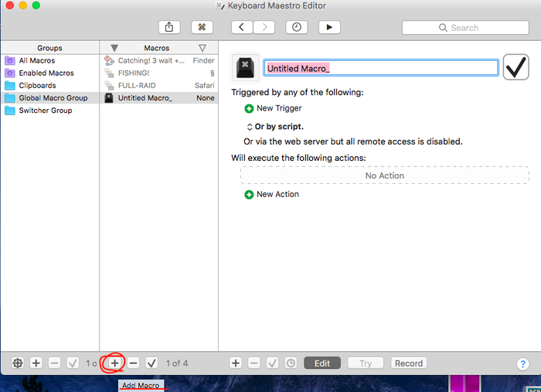
Task: Select the FULL-RAID macro
Action: pos(159,86)
